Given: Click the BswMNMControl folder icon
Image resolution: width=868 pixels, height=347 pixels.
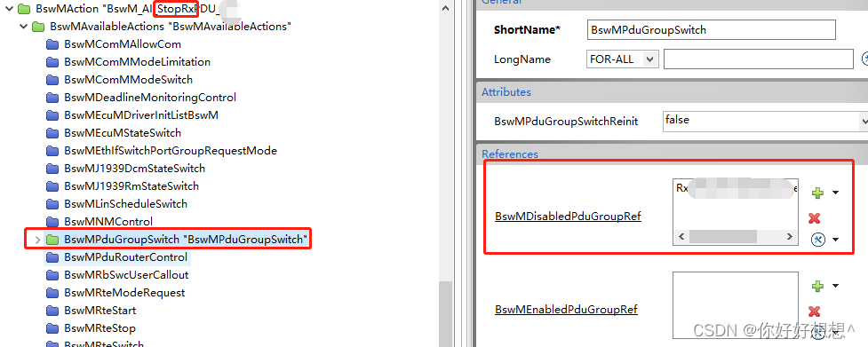Looking at the screenshot, I should pyautogui.click(x=52, y=222).
